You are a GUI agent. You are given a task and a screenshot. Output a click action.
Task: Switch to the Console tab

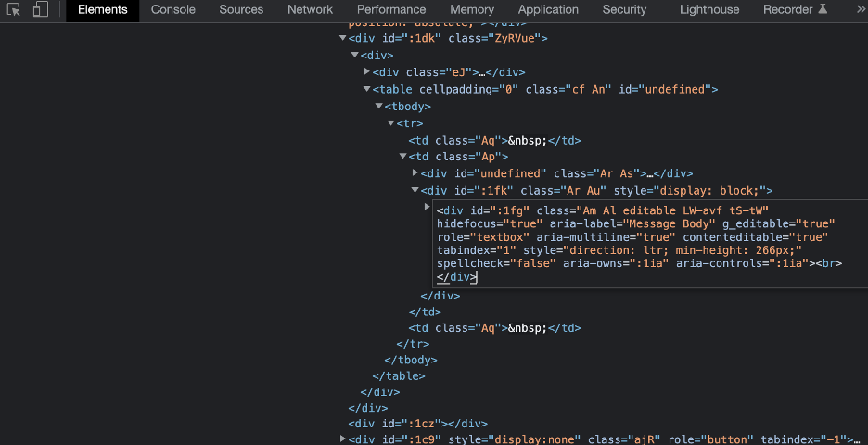coord(173,9)
